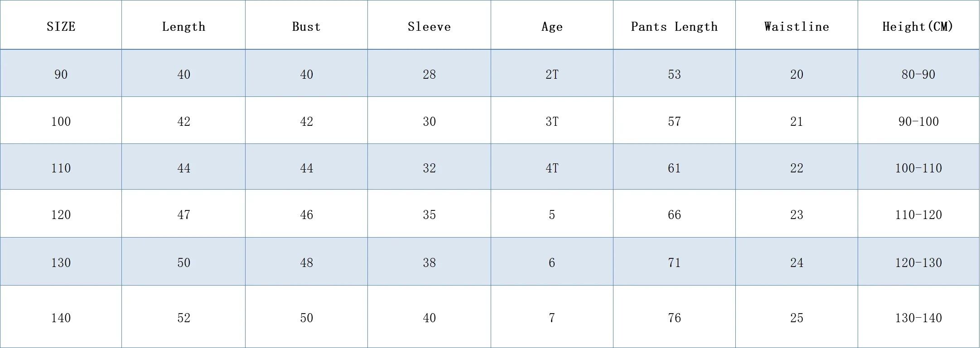Click the Pants Length header
980x348 pixels.
[x=674, y=26]
